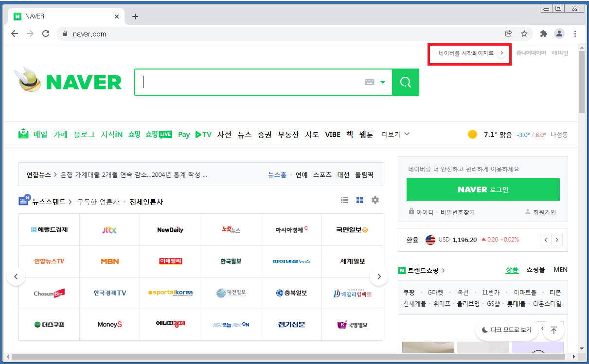Open the Chrome profile avatar icon

(x=559, y=34)
